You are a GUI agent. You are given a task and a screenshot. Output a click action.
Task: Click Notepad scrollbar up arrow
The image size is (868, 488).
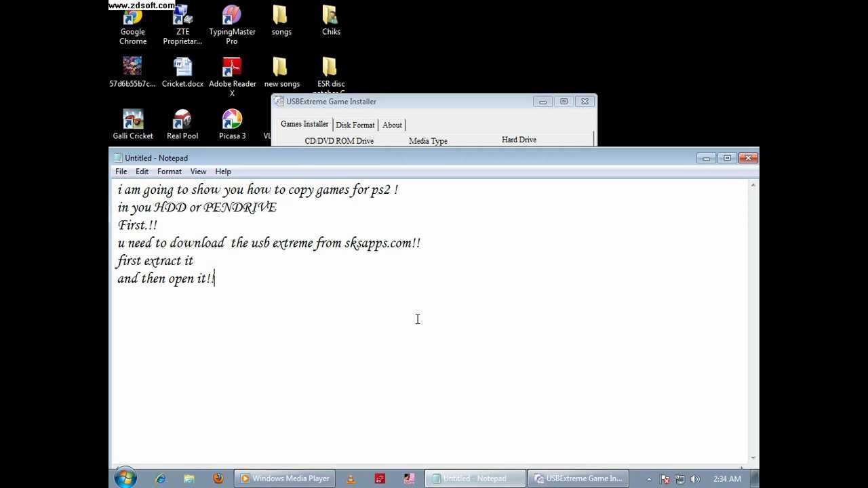(x=753, y=185)
